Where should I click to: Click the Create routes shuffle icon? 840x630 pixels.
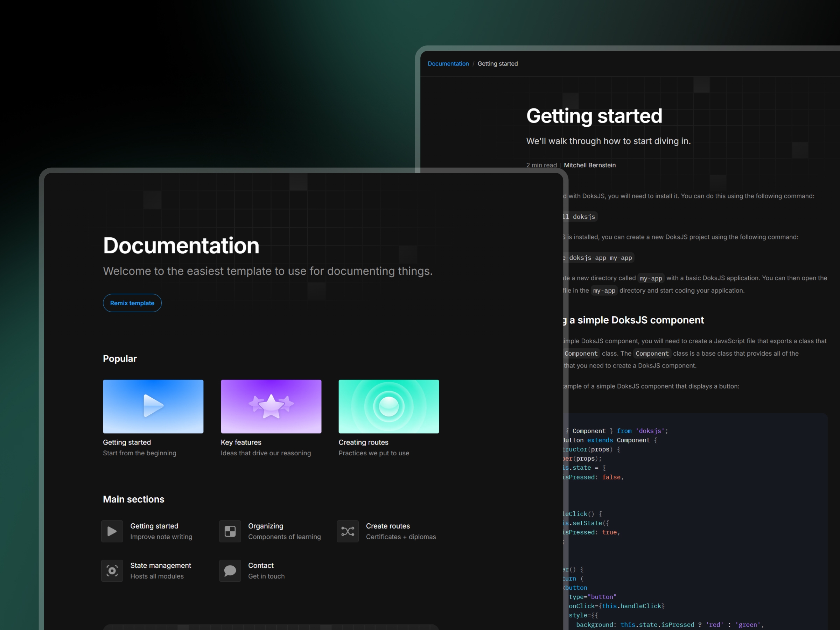[x=348, y=531]
